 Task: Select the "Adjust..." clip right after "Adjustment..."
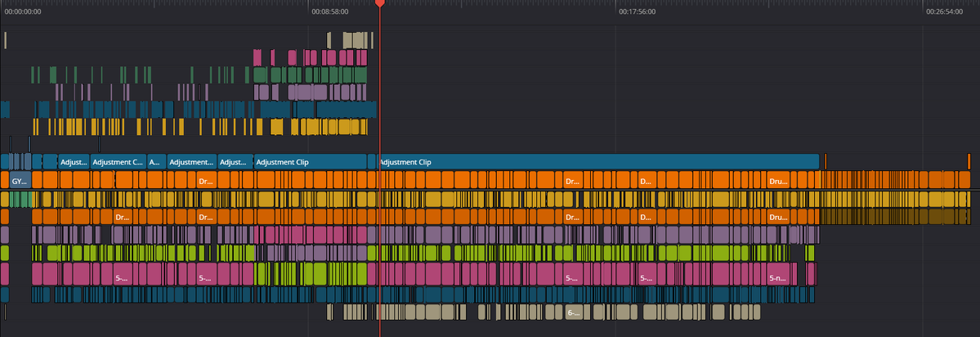point(235,162)
